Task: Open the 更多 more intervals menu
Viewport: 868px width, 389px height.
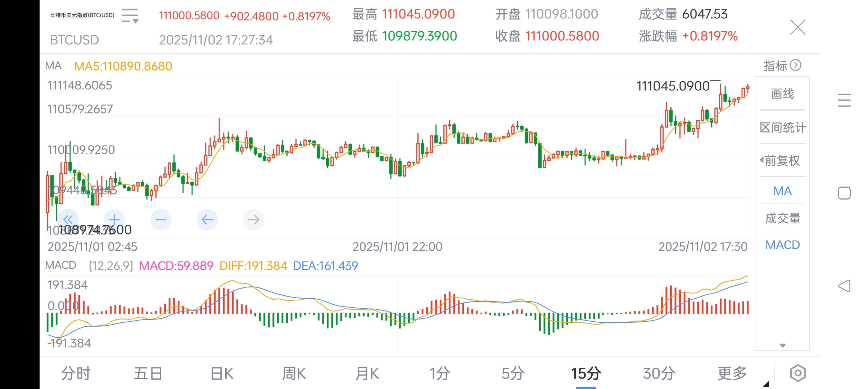Action: [x=732, y=373]
